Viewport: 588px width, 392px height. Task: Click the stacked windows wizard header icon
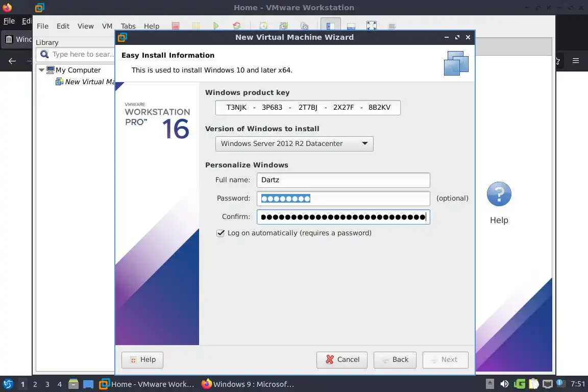coord(456,63)
